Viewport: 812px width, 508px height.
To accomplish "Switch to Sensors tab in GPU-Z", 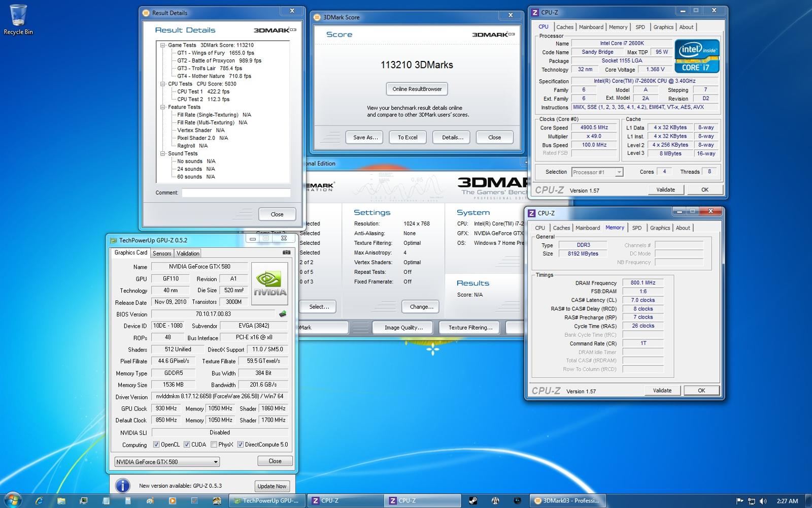I will coord(162,253).
